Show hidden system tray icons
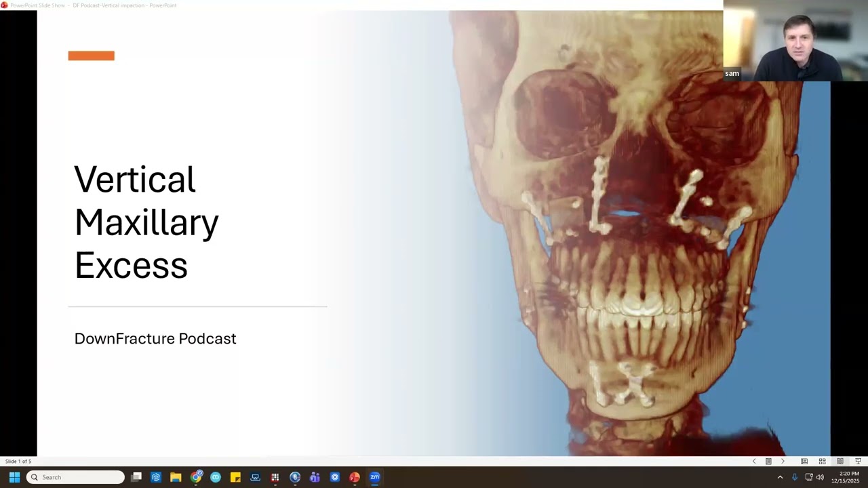Screen dimensions: 868x488 point(780,477)
